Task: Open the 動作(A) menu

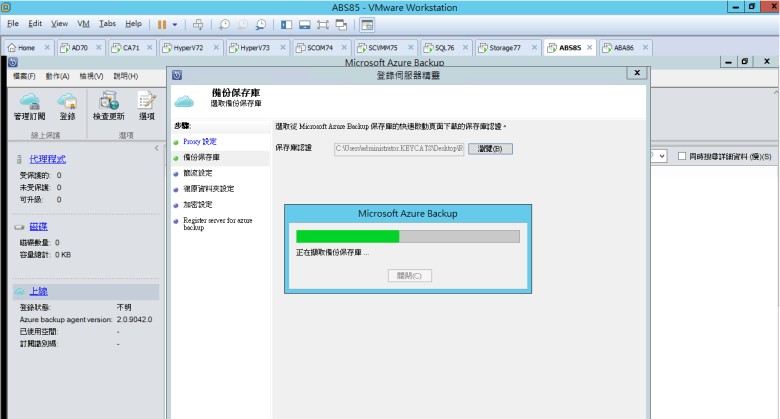Action: [x=56, y=76]
